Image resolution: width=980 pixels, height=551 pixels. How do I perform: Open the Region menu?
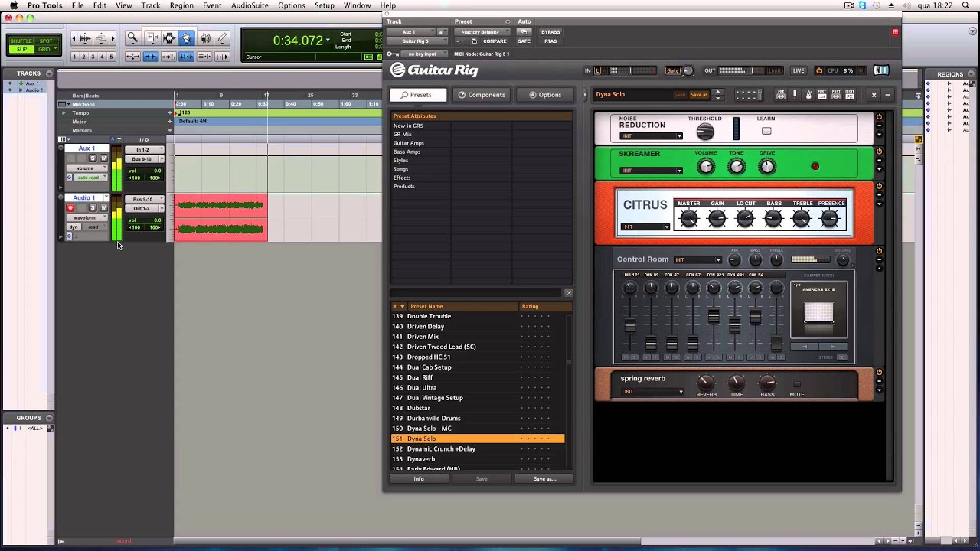pyautogui.click(x=181, y=5)
